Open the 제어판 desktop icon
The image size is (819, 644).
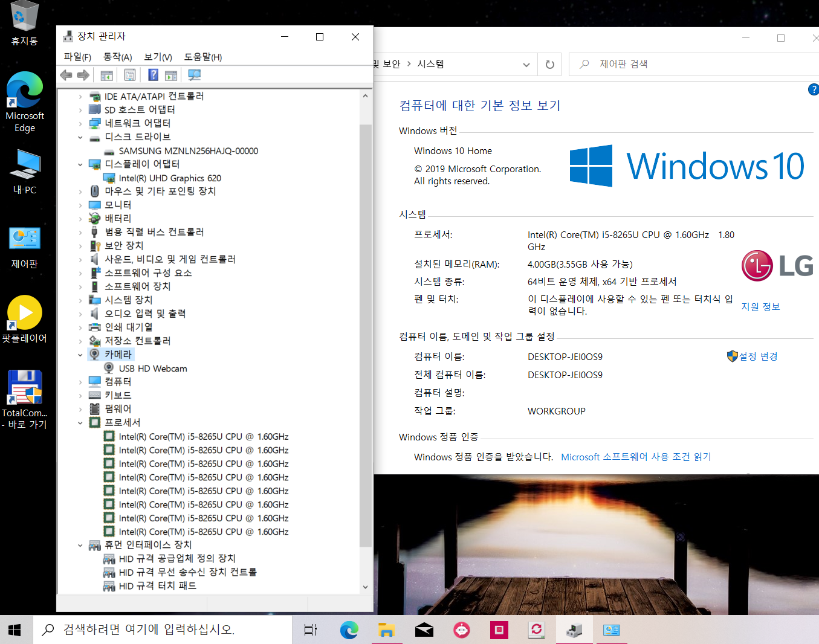point(25,247)
